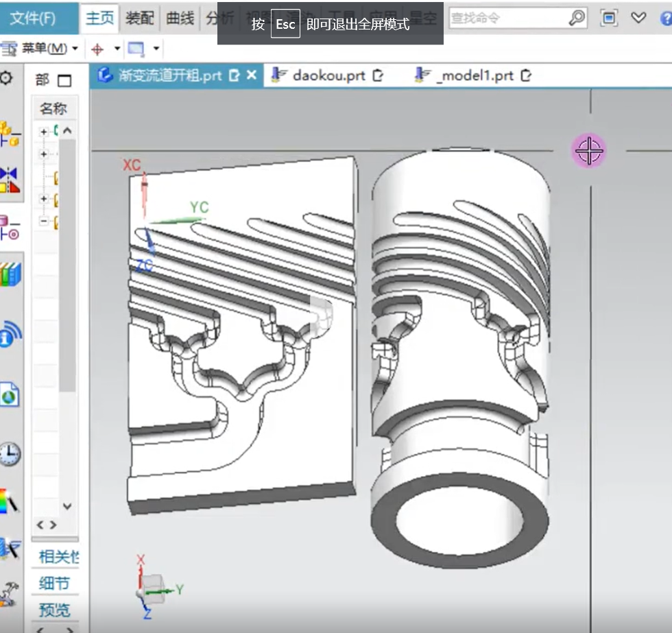Open the Part Navigator sidebar icon
The height and width of the screenshot is (633, 672).
[10, 228]
